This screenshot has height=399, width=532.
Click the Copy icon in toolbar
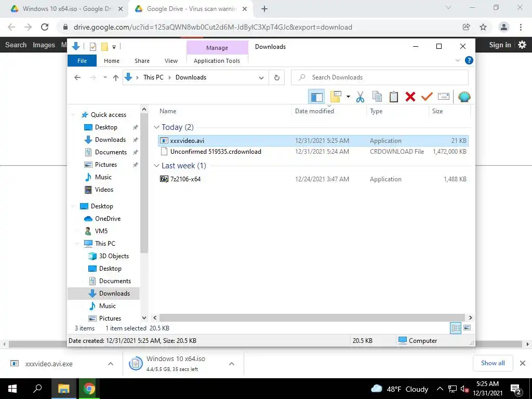[x=377, y=97]
